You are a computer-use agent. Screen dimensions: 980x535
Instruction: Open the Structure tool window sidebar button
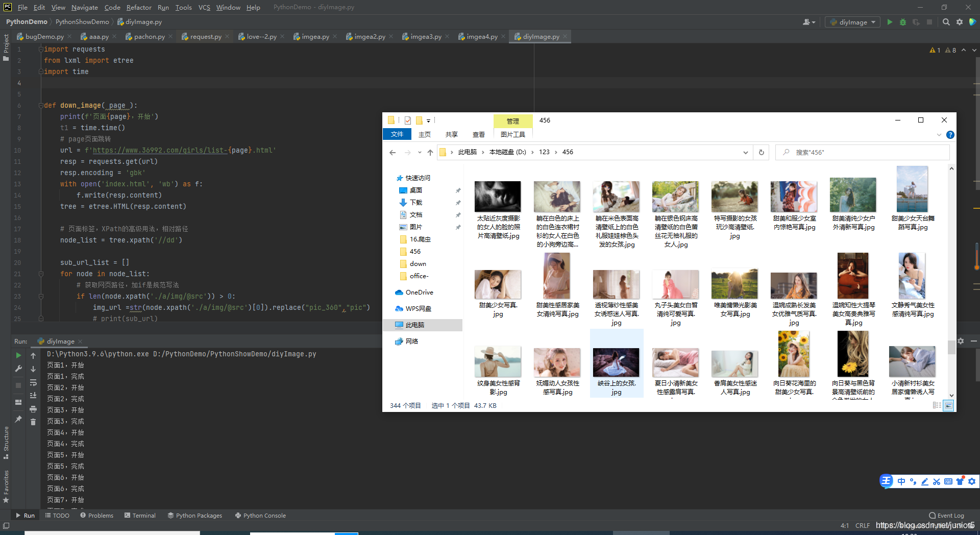6,443
